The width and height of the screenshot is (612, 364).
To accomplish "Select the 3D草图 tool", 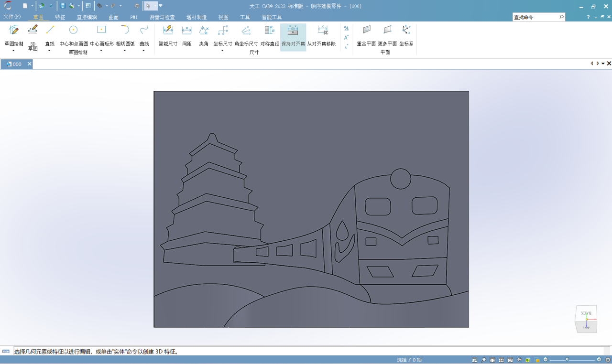I will tap(33, 37).
